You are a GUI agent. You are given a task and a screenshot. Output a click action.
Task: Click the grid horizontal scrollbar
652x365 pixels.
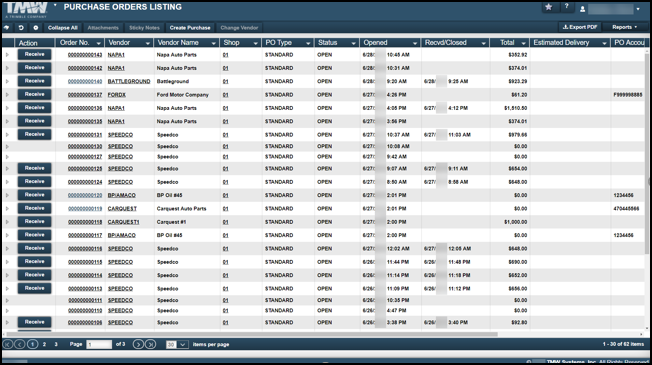(252, 334)
